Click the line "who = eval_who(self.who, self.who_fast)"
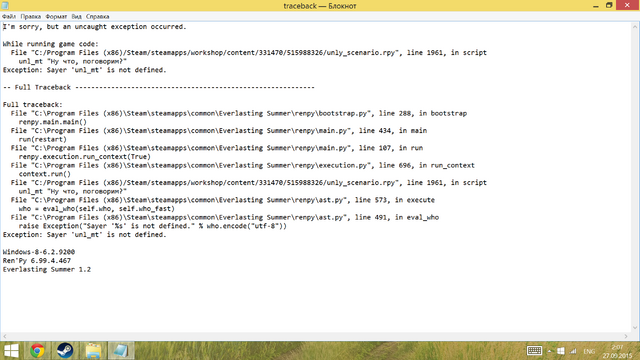 [x=97, y=209]
